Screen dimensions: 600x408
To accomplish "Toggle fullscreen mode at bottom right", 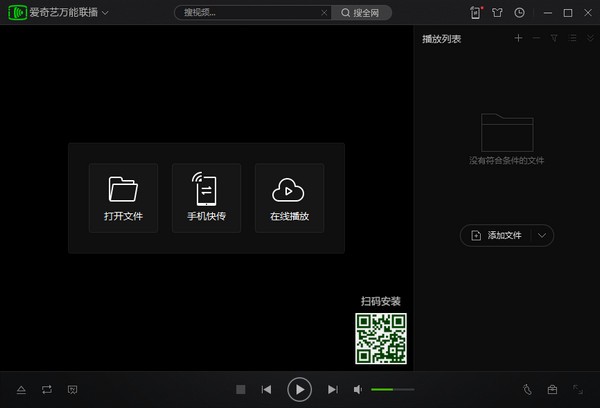I will (577, 389).
